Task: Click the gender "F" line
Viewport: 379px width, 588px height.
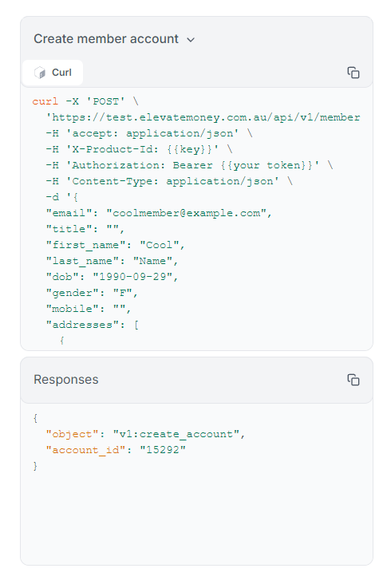Action: click(x=92, y=293)
